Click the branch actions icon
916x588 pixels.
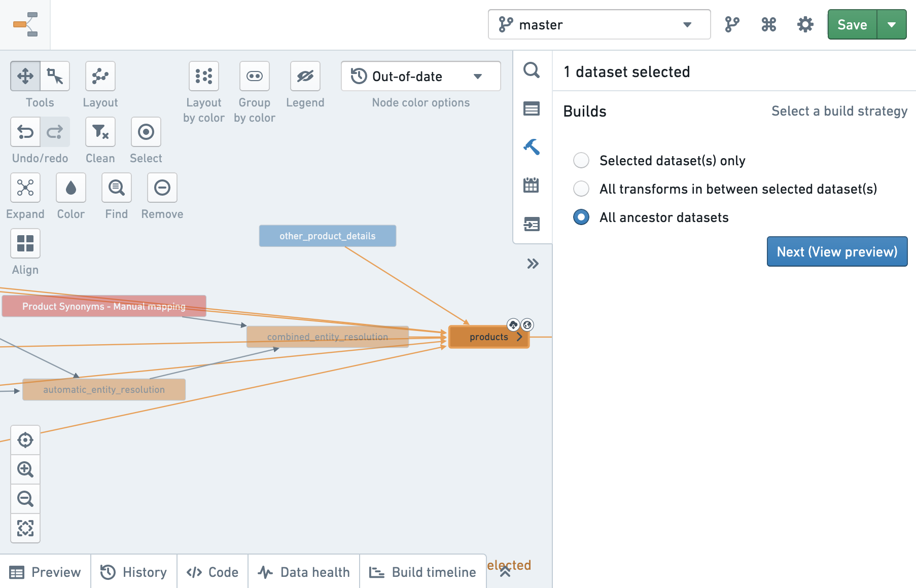(x=732, y=24)
